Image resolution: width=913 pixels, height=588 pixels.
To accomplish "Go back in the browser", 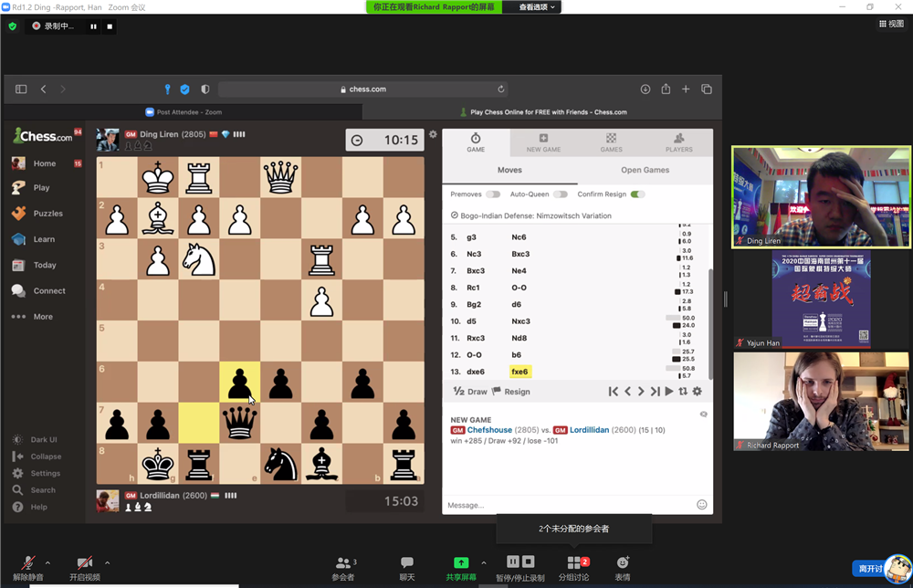I will click(43, 89).
